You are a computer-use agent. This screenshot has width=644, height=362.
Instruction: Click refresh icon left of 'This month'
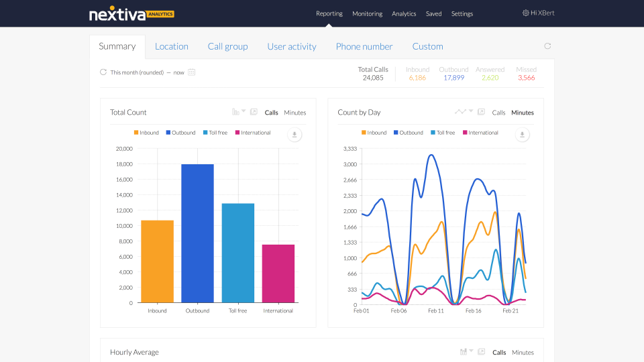(x=103, y=72)
